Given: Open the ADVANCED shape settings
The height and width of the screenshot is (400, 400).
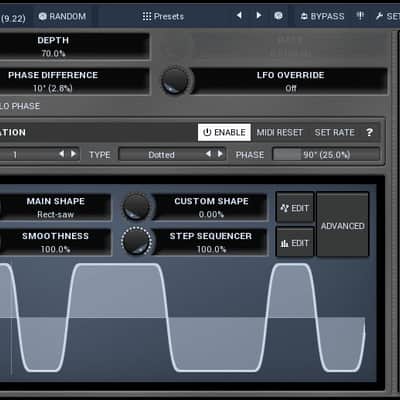Looking at the screenshot, I should point(343,225).
